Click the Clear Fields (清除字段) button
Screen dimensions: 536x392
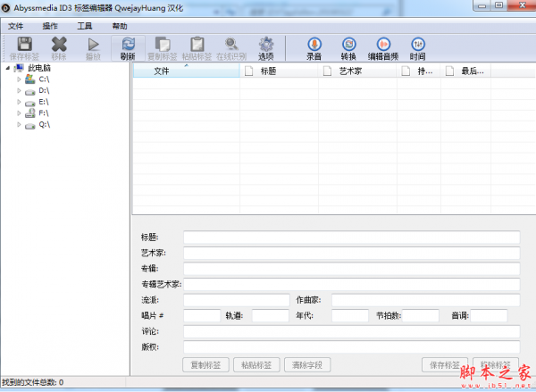coord(307,365)
